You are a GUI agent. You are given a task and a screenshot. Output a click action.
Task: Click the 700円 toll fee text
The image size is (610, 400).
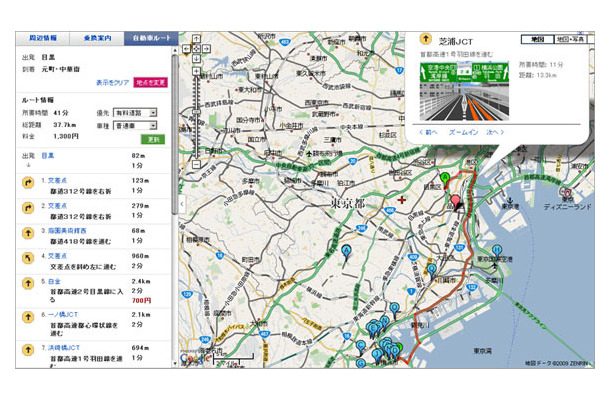(141, 300)
